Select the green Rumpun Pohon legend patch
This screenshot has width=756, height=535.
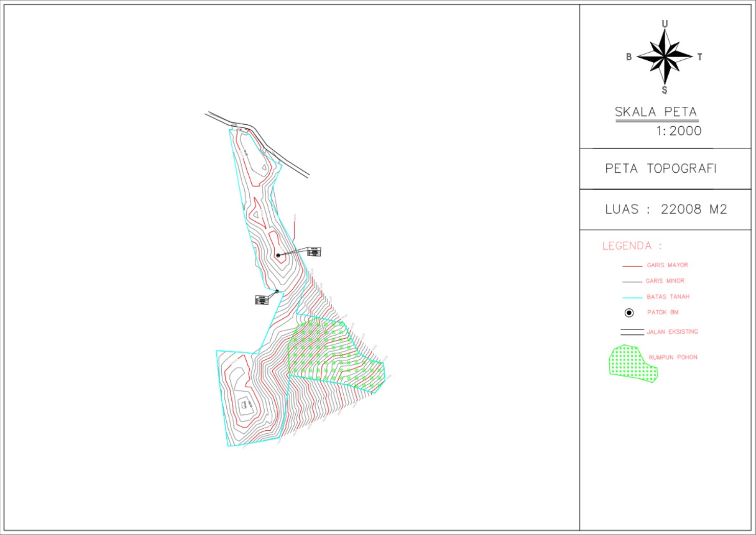(631, 363)
